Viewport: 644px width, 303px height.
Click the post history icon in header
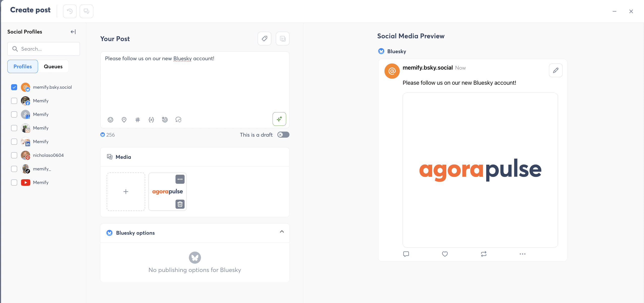(70, 11)
